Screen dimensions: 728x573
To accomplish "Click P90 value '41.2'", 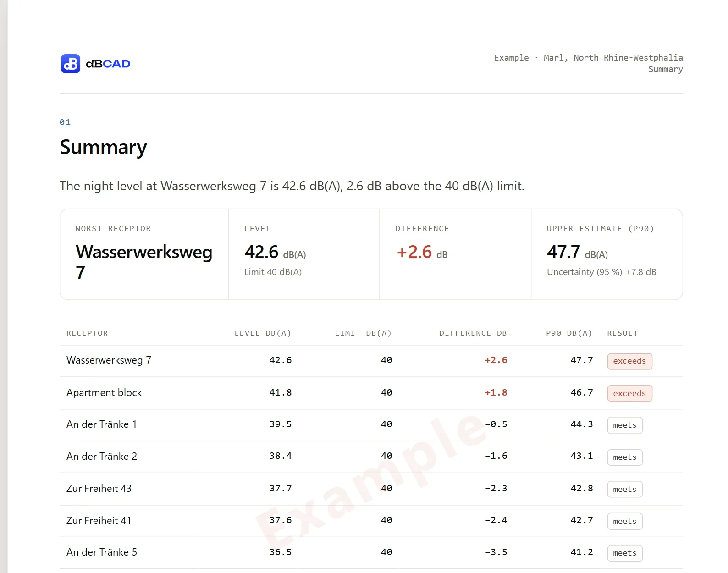I will coord(582,552).
